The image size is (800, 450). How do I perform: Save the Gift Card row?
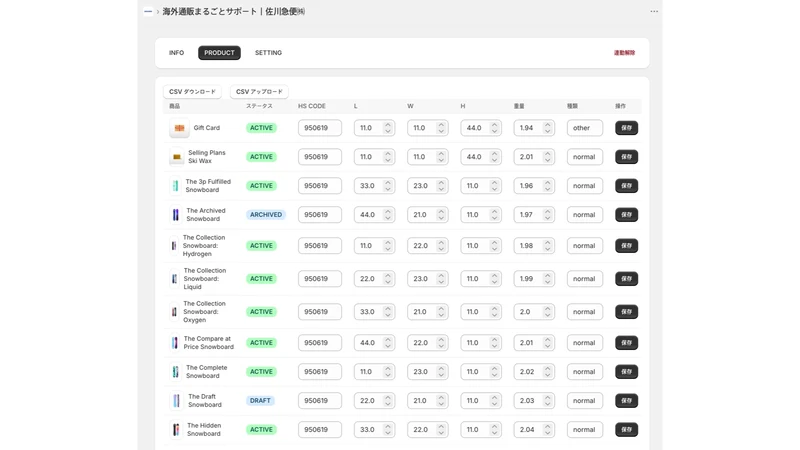627,128
